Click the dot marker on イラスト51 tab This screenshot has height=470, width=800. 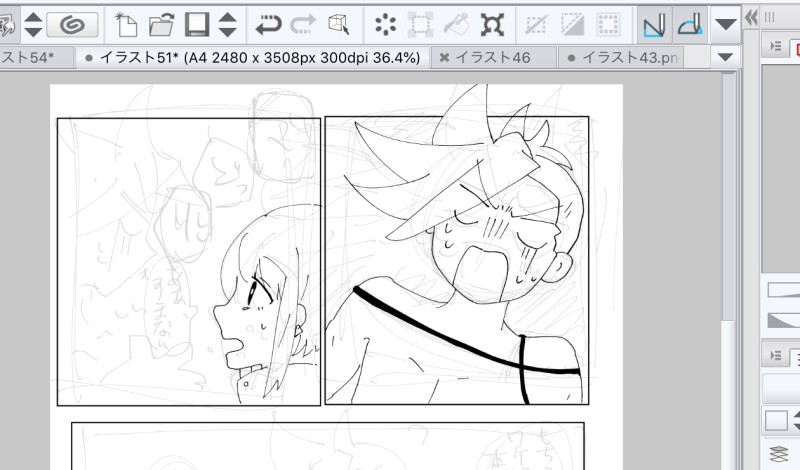click(x=89, y=58)
